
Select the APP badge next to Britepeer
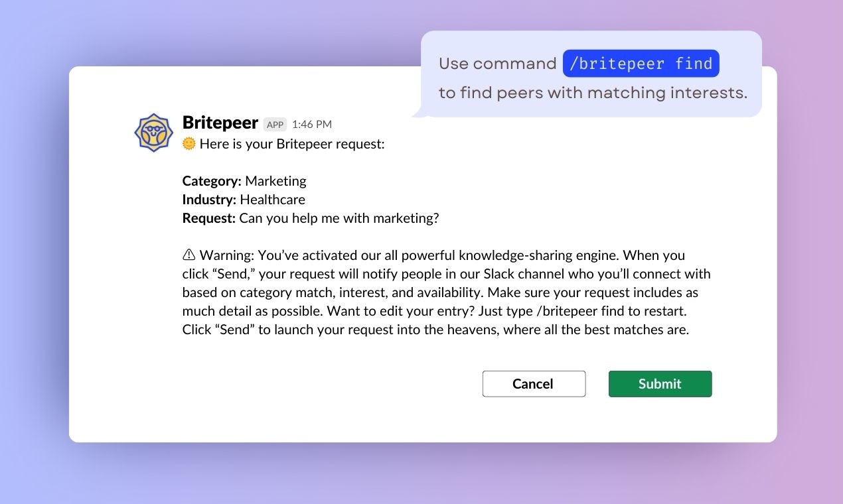point(275,125)
